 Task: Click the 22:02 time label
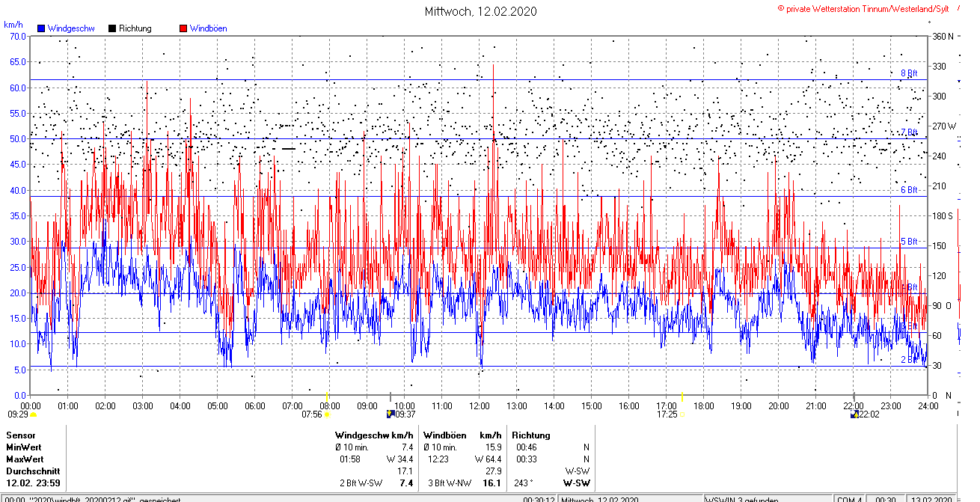(x=869, y=413)
